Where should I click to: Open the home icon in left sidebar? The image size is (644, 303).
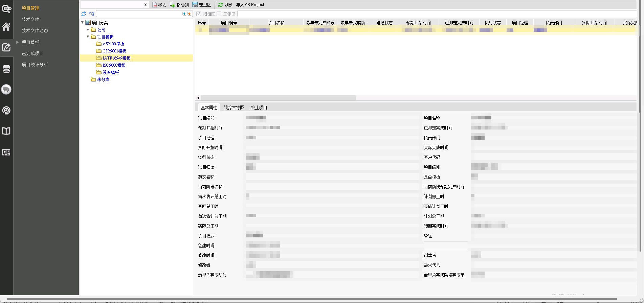pyautogui.click(x=6, y=27)
